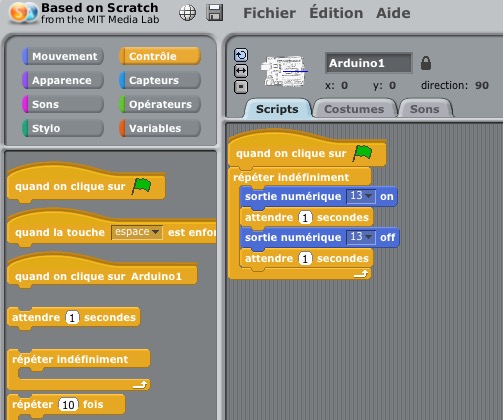Screen dimensions: 503x420
Task: Select the Variables block category
Action: 160,128
